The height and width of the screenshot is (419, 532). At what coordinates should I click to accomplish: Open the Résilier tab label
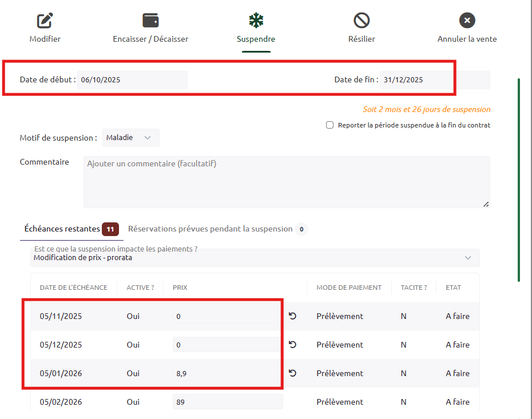(x=362, y=39)
